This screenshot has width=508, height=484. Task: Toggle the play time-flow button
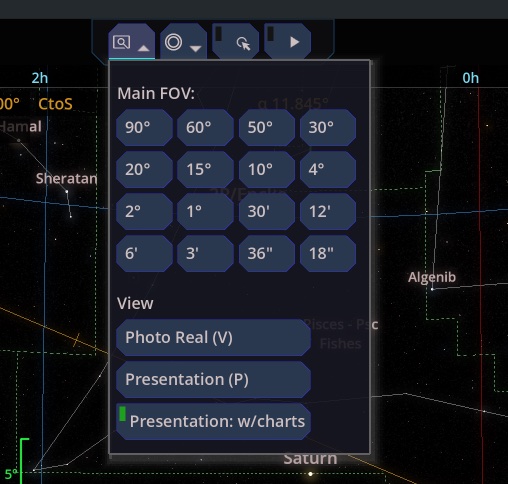click(287, 42)
